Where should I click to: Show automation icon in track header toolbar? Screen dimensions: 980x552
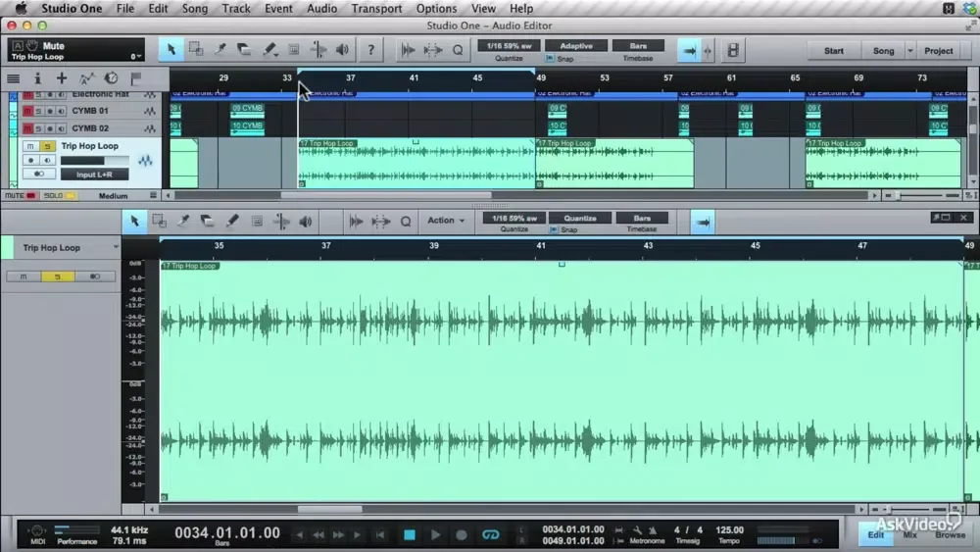(x=86, y=78)
